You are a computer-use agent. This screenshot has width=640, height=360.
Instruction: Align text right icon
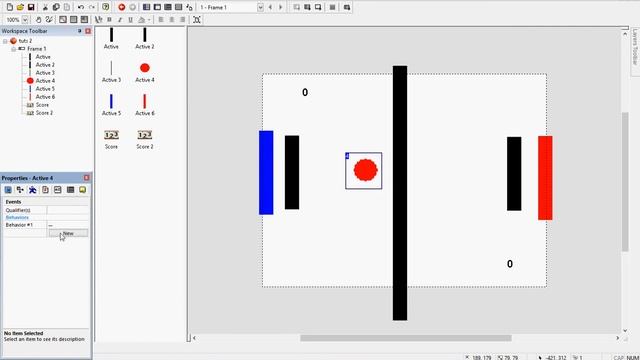click(x=182, y=20)
